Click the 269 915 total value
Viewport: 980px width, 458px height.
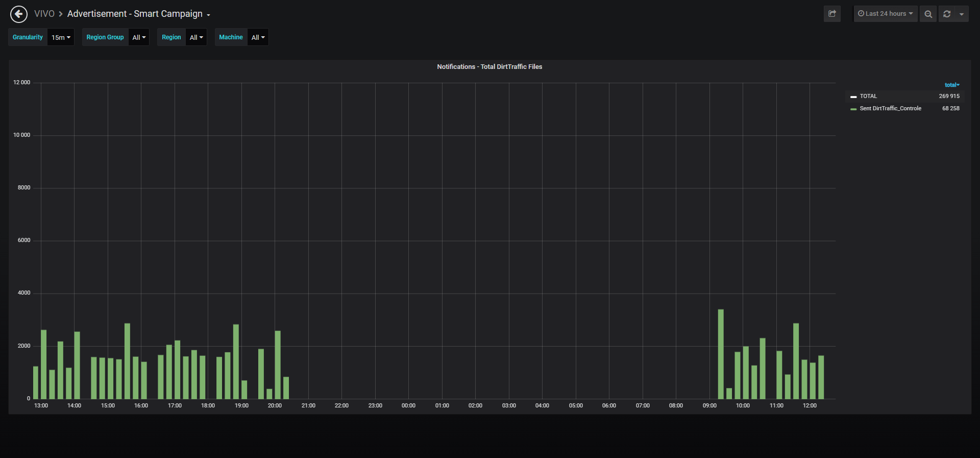949,96
